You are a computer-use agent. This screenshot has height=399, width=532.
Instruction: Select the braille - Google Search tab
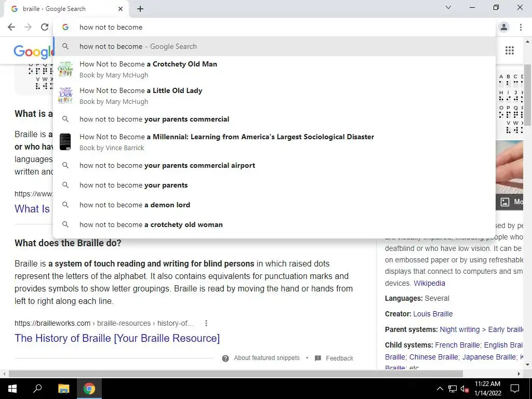pyautogui.click(x=66, y=9)
